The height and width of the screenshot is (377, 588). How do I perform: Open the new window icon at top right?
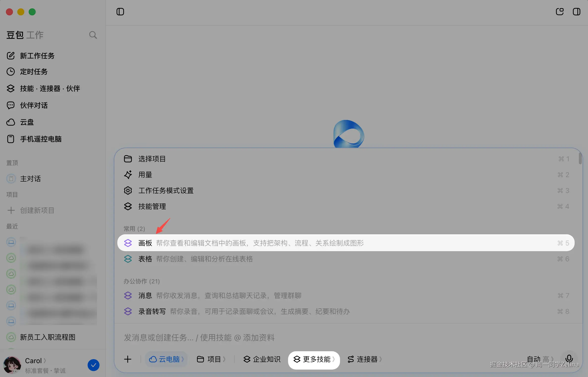coord(560,12)
